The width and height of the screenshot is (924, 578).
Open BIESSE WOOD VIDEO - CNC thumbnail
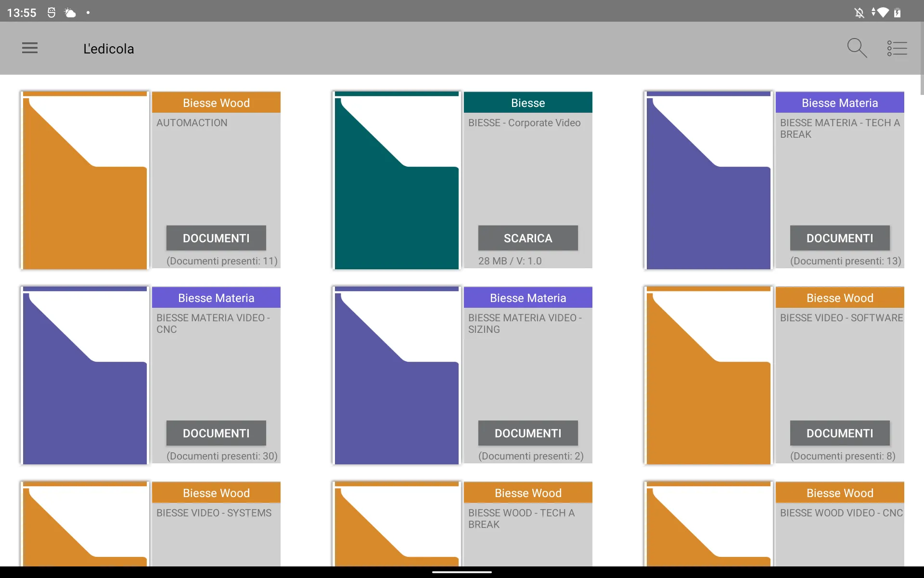click(x=708, y=524)
